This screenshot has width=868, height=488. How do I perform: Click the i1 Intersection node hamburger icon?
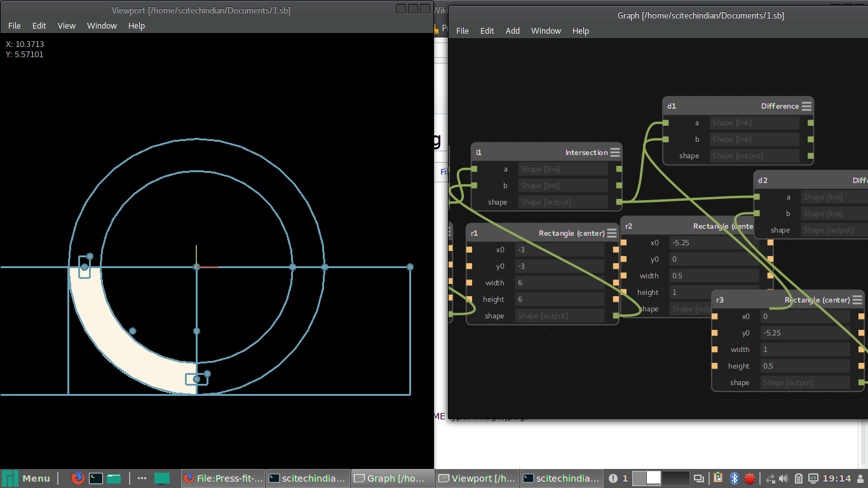tap(614, 152)
